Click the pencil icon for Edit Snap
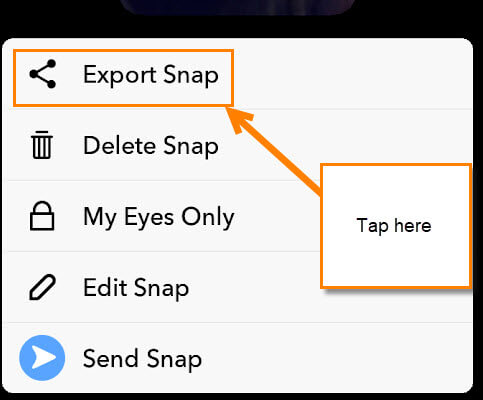This screenshot has height=400, width=483. pos(42,287)
